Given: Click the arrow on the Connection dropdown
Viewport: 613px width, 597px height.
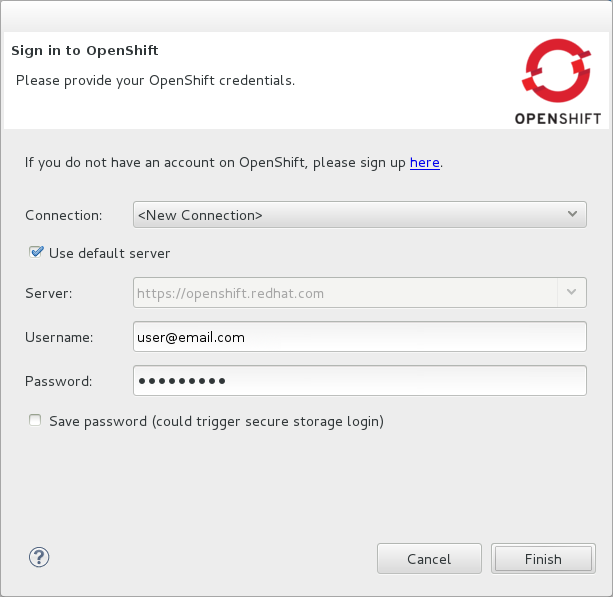Looking at the screenshot, I should pos(572,215).
